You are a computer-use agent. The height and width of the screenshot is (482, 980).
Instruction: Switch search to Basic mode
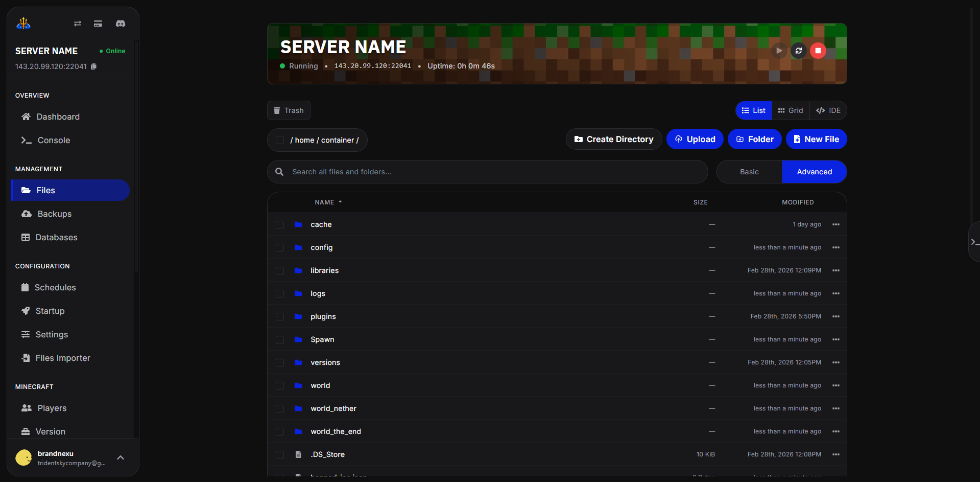(749, 172)
